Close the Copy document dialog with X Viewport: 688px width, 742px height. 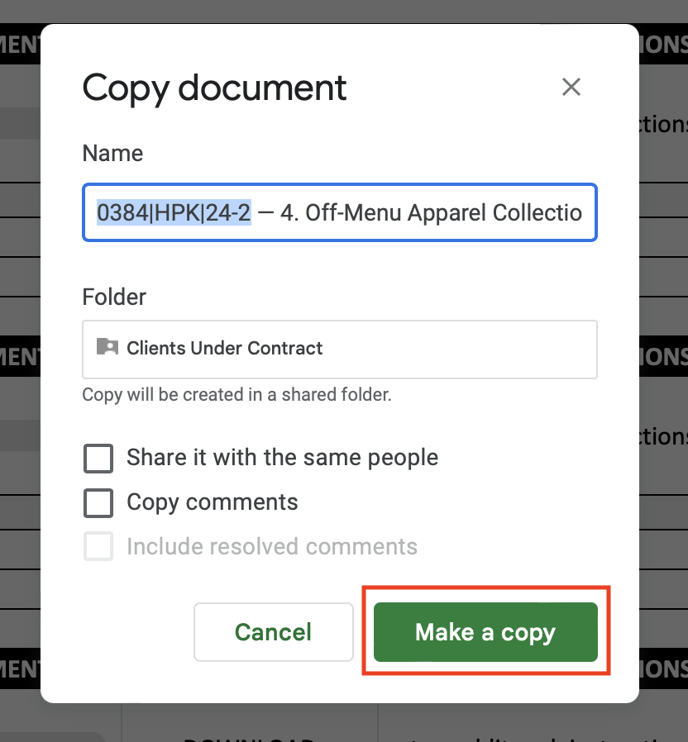(x=571, y=87)
